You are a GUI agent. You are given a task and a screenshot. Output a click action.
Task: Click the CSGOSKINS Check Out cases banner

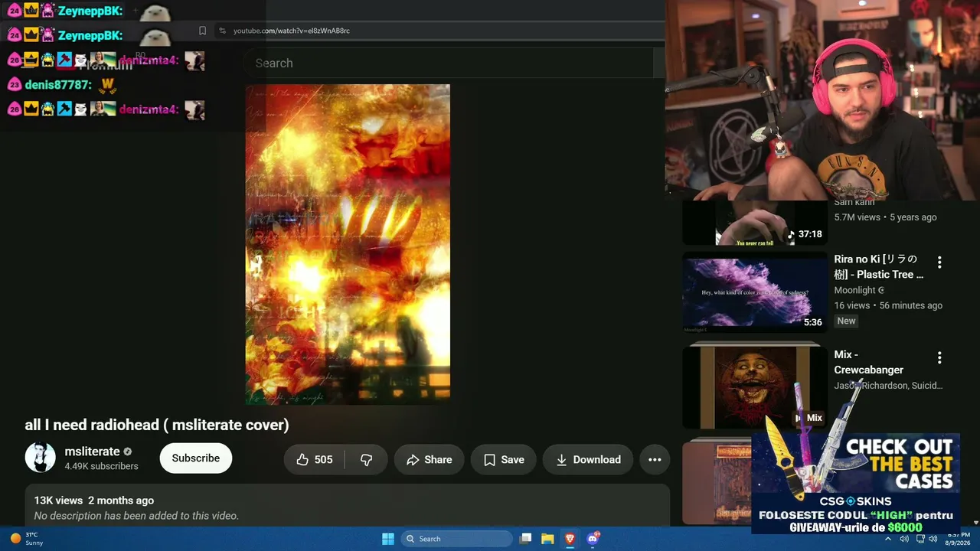click(855, 482)
